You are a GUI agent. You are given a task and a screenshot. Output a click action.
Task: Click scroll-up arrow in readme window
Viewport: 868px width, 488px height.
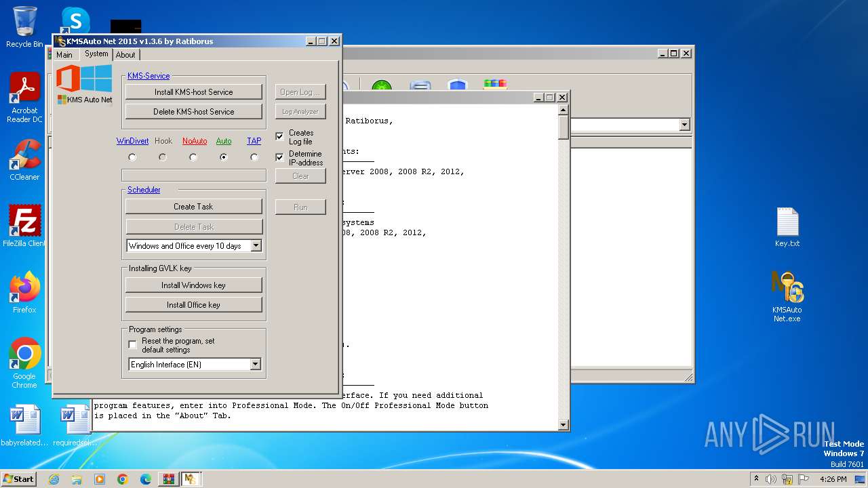pos(563,110)
